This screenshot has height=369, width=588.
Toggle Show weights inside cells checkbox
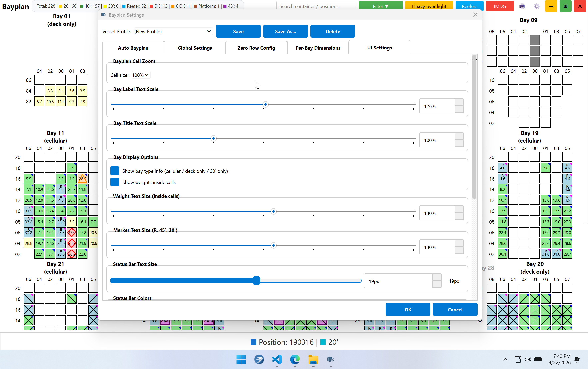[115, 182]
